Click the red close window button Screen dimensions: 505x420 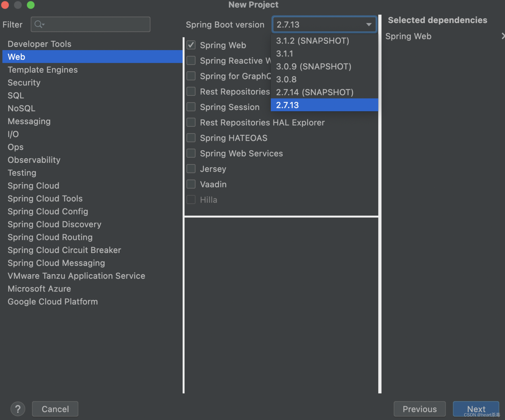(5, 5)
